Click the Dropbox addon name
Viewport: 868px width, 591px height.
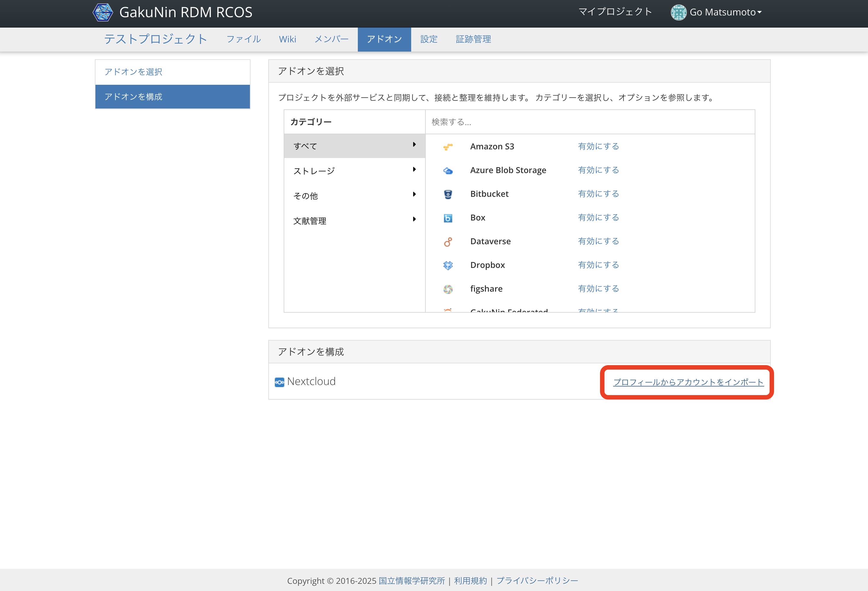[x=487, y=266]
